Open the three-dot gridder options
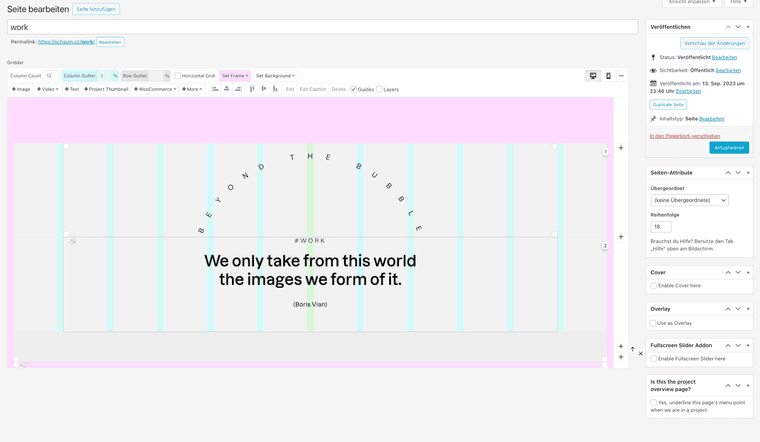760x442 pixels. pyautogui.click(x=621, y=76)
